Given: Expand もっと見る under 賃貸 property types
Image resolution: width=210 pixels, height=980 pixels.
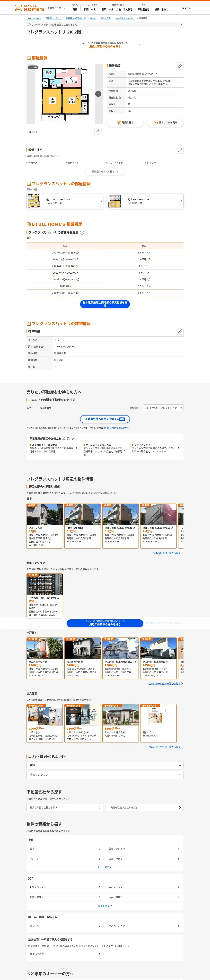Looking at the screenshot, I should tap(105, 867).
